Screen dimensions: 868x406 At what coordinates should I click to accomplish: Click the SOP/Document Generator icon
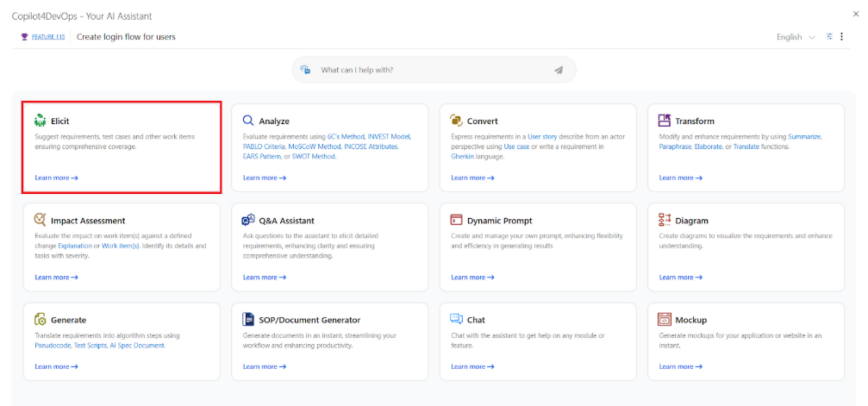[x=248, y=320]
